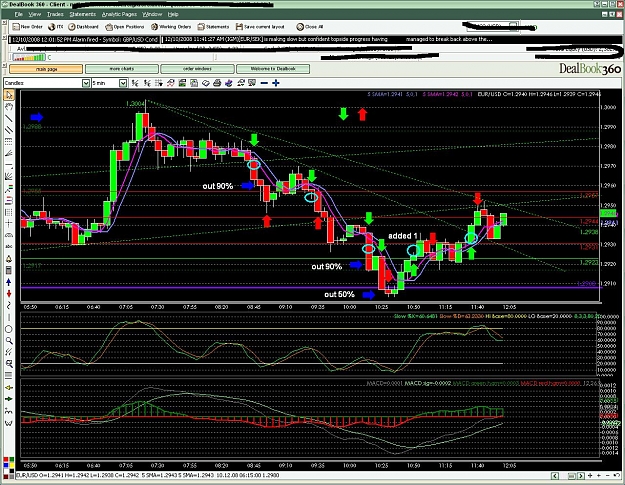Click the small plus icon at bottom right
This screenshot has height=485, width=625.
coord(599,475)
